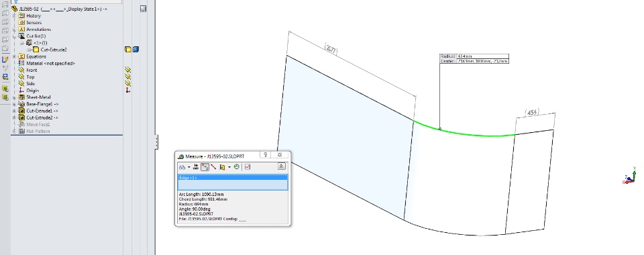This screenshot has width=644, height=255.
Task: Click the Chord Length 981.46mm result text
Action: click(203, 199)
